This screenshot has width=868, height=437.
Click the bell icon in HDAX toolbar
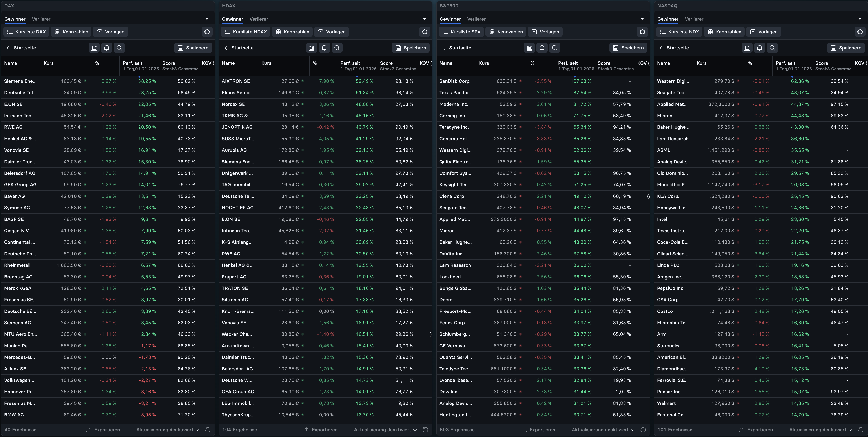[x=324, y=48]
